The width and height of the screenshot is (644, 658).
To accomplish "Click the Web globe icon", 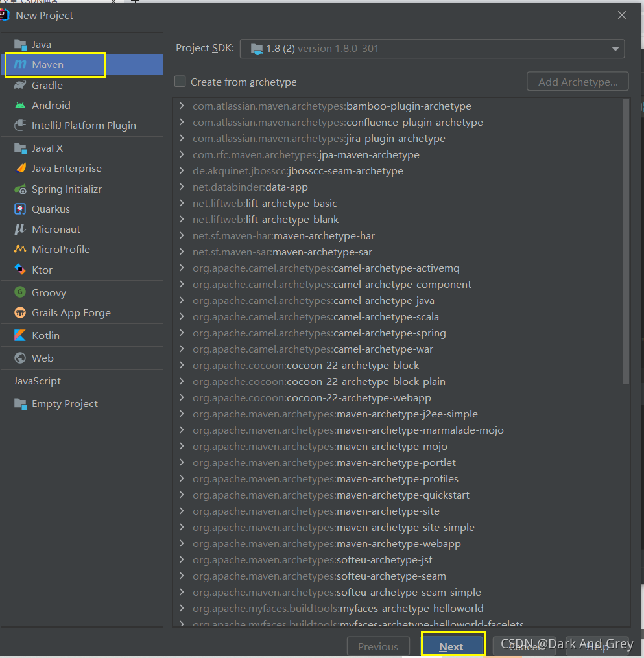I will click(x=20, y=358).
